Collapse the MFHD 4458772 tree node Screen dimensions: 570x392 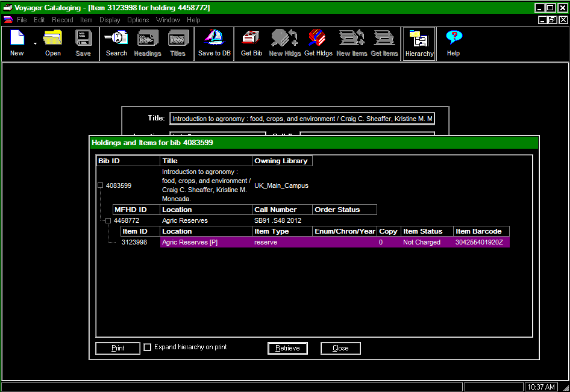(108, 220)
